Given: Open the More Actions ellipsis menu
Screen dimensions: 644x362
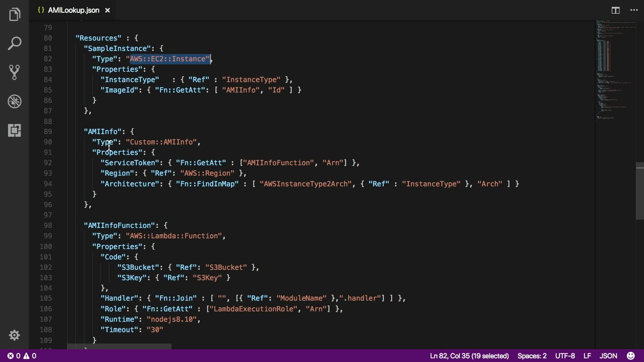Looking at the screenshot, I should [x=634, y=10].
